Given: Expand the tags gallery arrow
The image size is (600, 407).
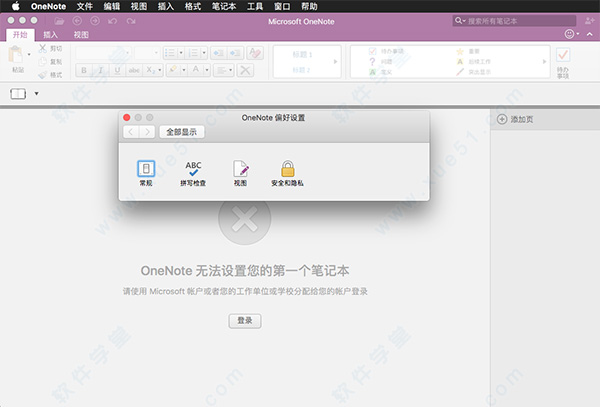Looking at the screenshot, I should (x=545, y=62).
